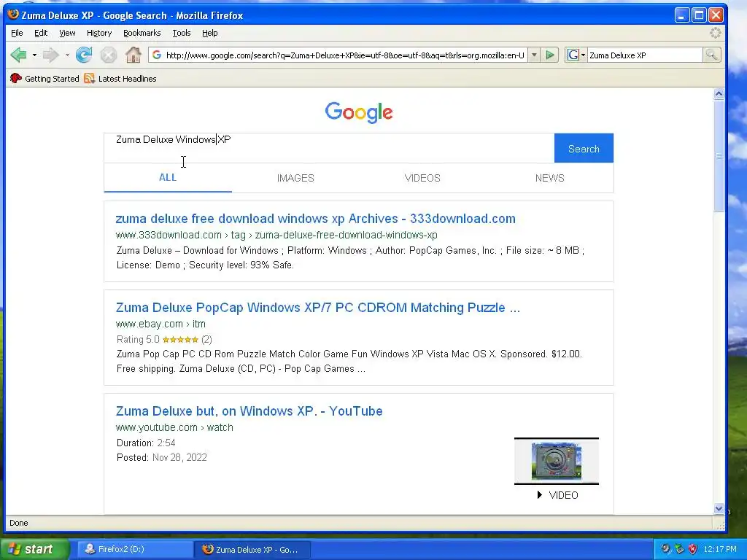Click the Forward arrow in the toolbar

(50, 55)
